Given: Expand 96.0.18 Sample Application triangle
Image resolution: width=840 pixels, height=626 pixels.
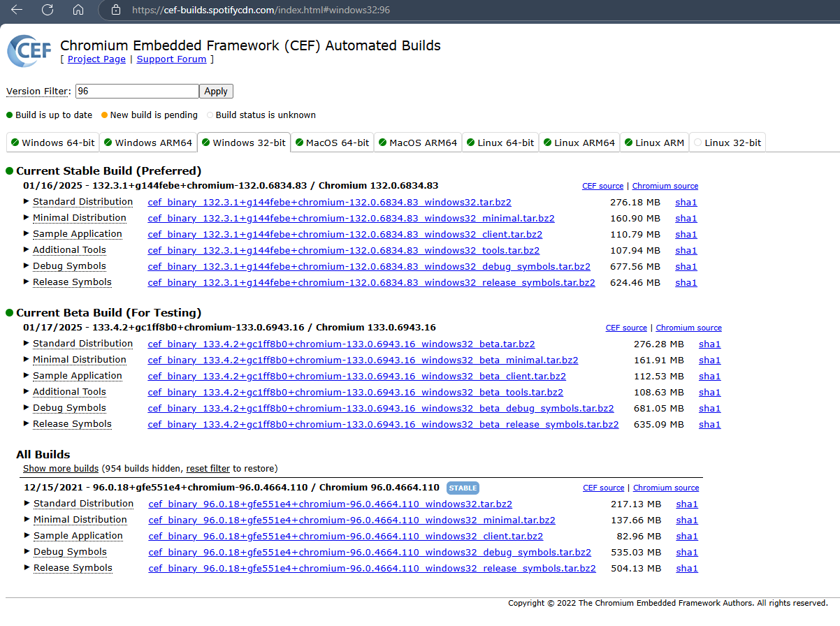Looking at the screenshot, I should [x=27, y=535].
